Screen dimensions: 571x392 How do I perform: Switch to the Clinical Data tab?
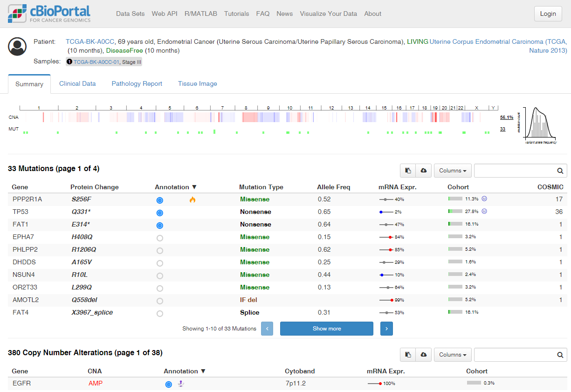77,84
